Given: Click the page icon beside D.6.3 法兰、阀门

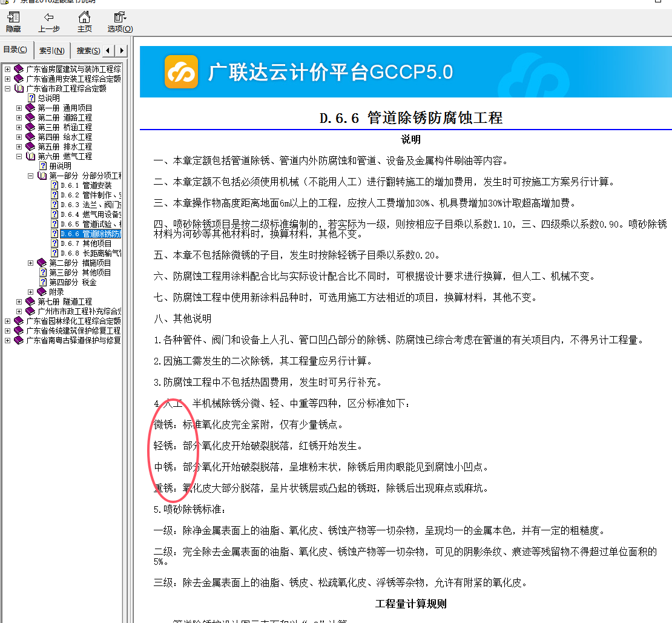Looking at the screenshot, I should 54,205.
